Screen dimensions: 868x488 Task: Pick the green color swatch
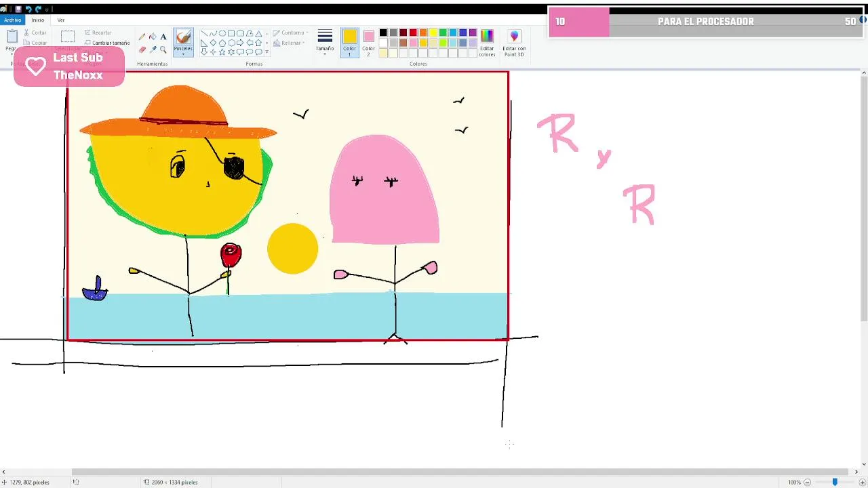click(443, 33)
